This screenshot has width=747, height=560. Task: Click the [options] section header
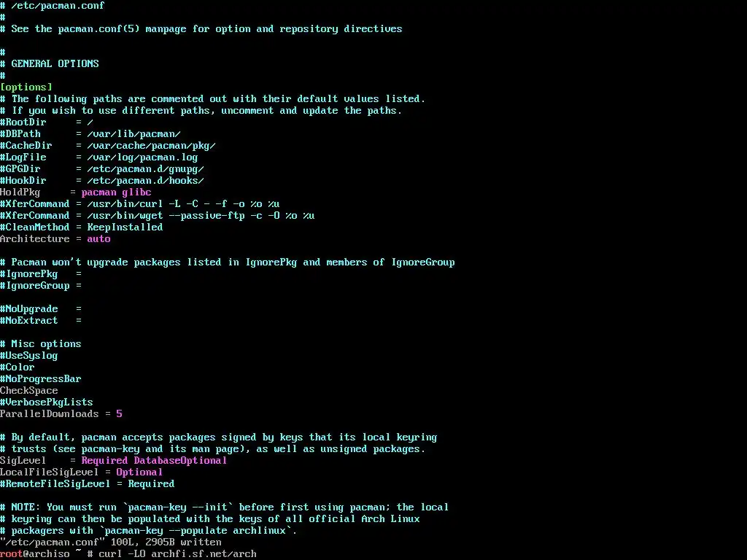tap(26, 87)
